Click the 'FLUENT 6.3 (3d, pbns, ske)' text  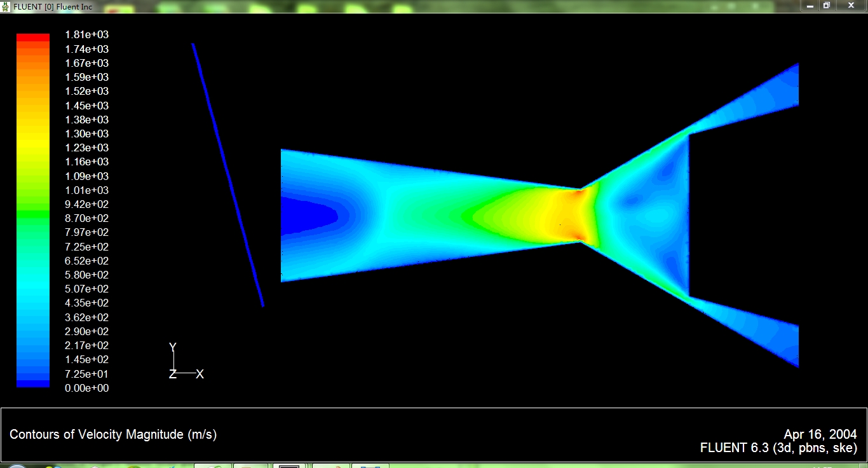[x=778, y=448]
